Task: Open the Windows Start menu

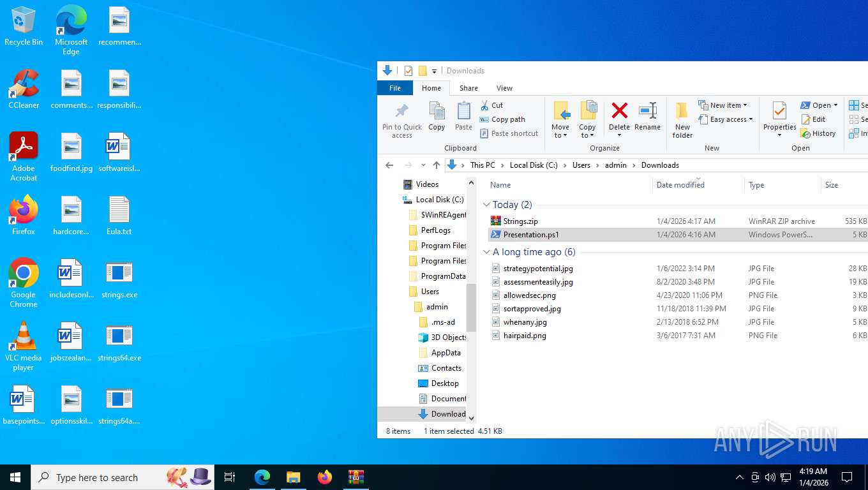Action: pos(15,477)
